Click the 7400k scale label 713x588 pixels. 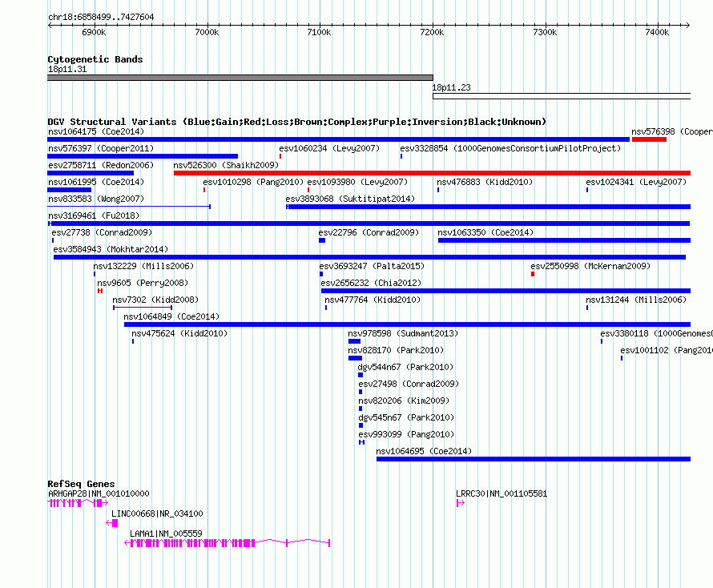click(657, 32)
